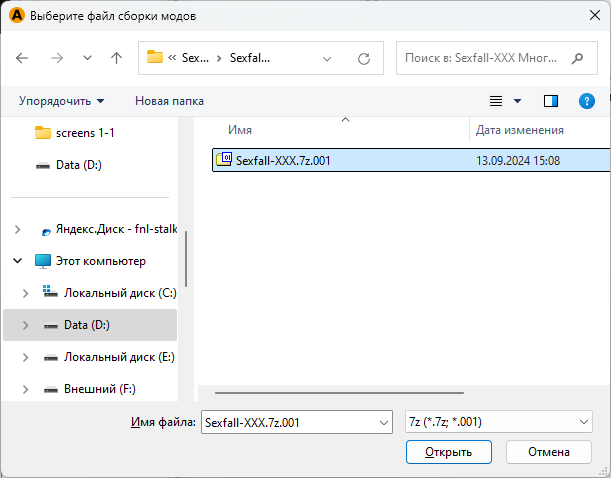Click the Back navigation arrow
The image size is (611, 478).
(23, 58)
